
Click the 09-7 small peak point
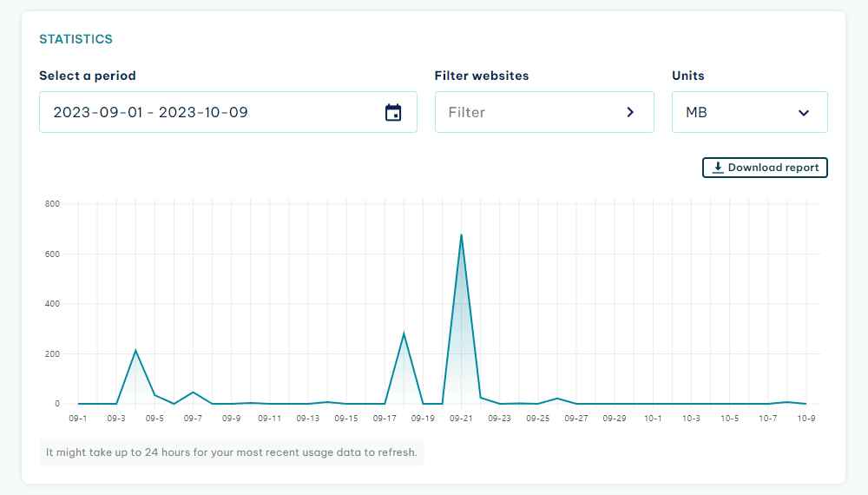[193, 392]
